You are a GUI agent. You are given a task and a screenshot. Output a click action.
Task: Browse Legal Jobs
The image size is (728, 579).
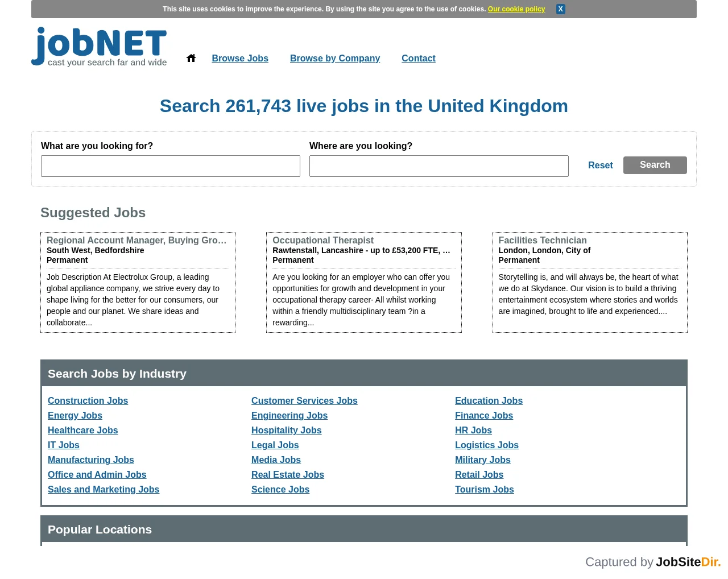(x=275, y=445)
